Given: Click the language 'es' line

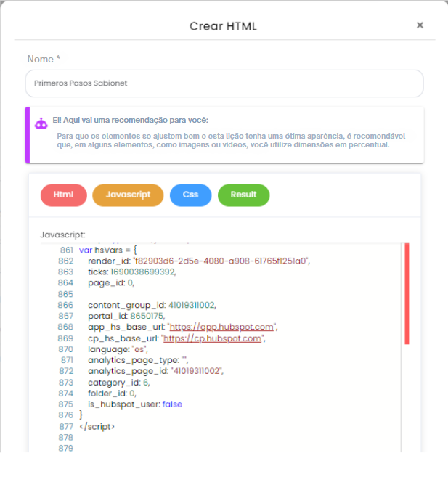Looking at the screenshot, I should pyautogui.click(x=118, y=349).
